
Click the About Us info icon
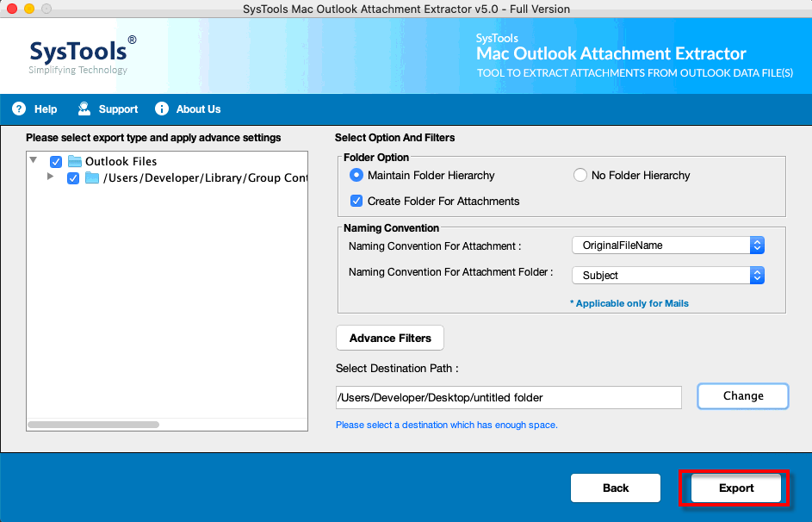[x=162, y=109]
